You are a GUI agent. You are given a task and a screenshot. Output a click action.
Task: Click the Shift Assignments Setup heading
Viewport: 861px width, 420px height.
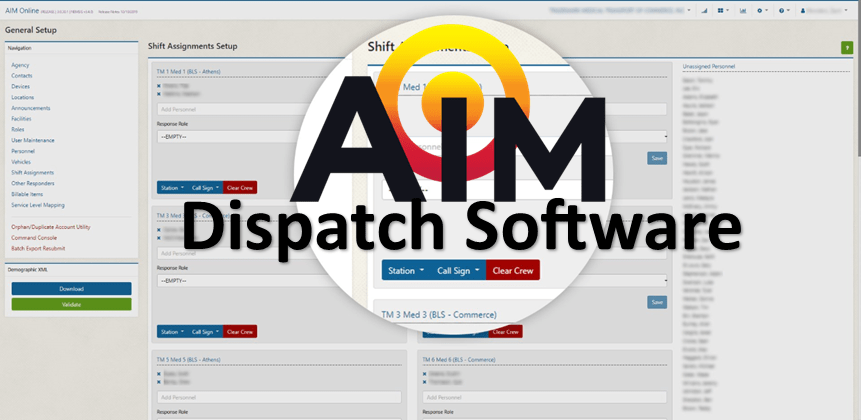(193, 46)
